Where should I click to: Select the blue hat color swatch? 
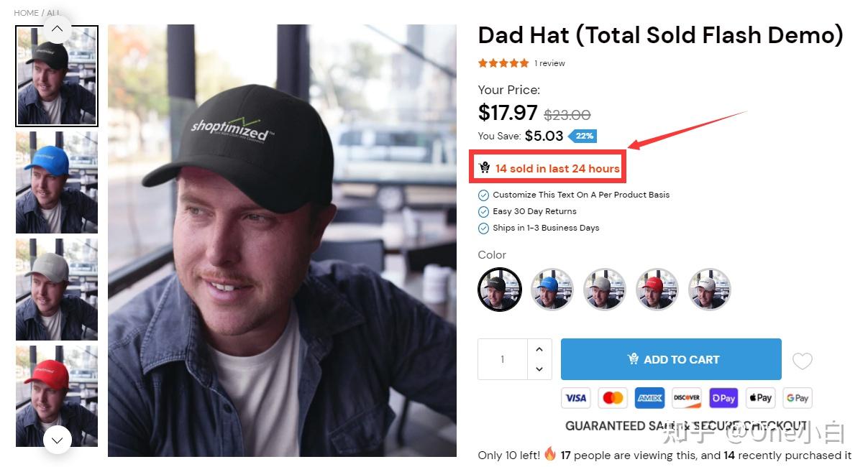[552, 290]
